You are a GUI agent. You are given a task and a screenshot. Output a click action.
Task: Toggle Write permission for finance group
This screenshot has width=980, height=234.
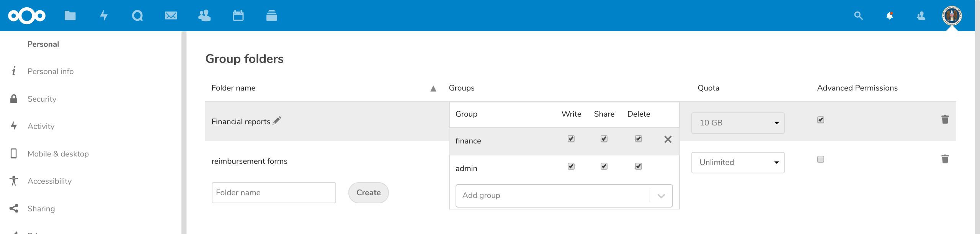(x=571, y=138)
